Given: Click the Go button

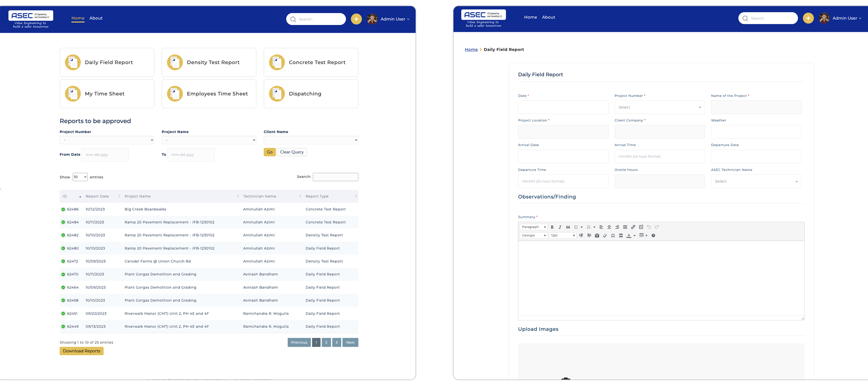Looking at the screenshot, I should (x=269, y=152).
